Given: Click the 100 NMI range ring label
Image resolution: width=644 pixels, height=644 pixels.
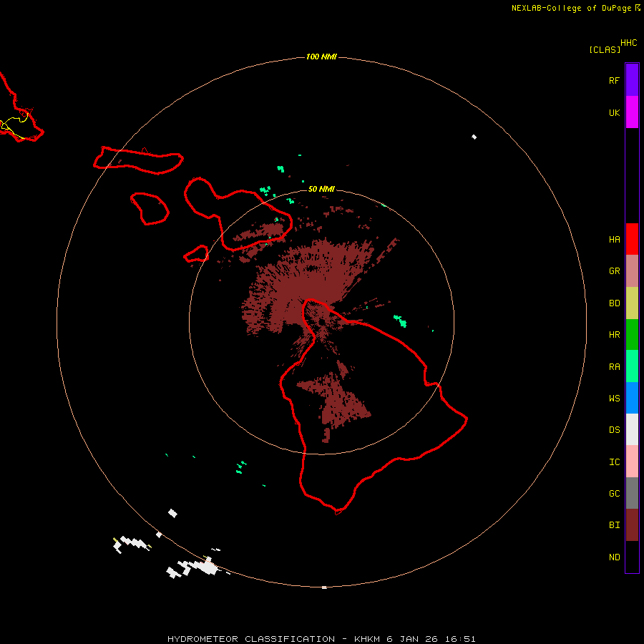Looking at the screenshot, I should tap(321, 57).
